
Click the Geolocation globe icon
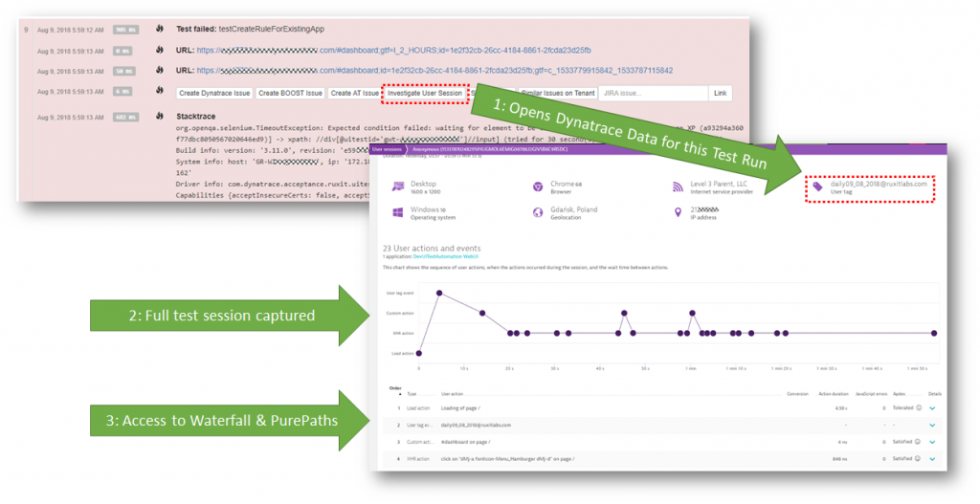click(x=538, y=213)
